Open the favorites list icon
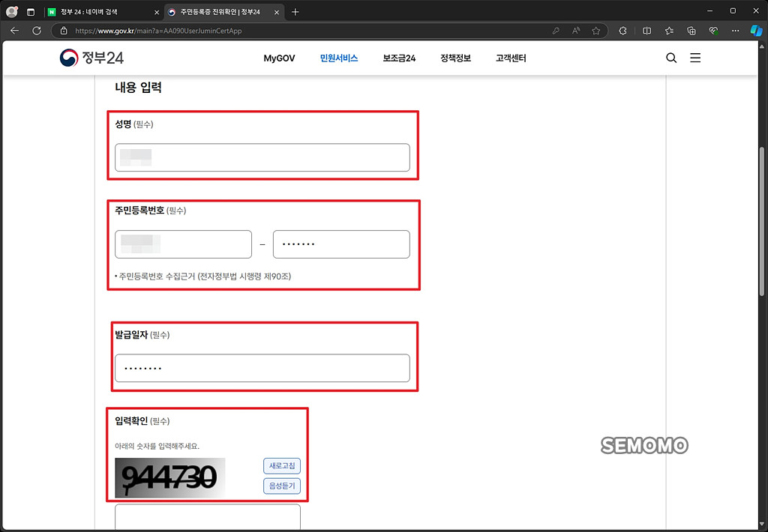 [x=669, y=30]
